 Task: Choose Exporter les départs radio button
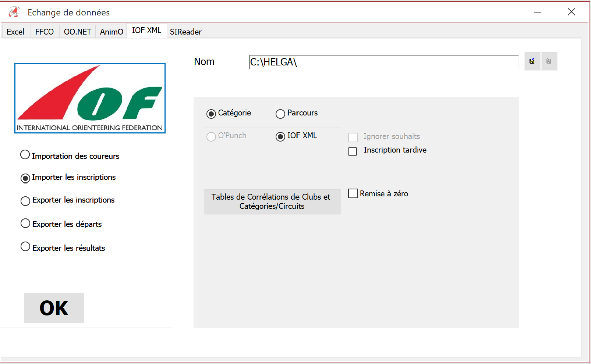tap(25, 223)
